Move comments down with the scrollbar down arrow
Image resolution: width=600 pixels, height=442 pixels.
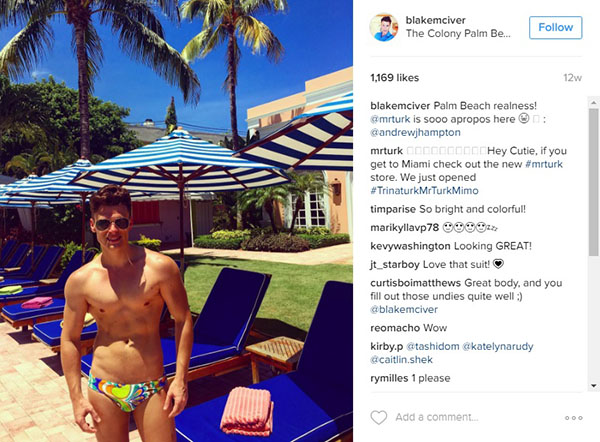pyautogui.click(x=593, y=386)
